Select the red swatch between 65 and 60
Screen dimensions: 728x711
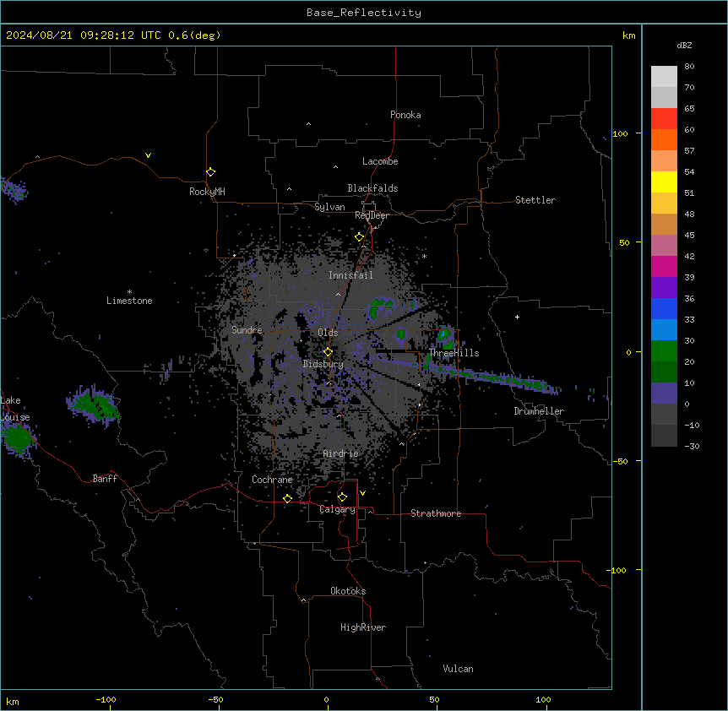pyautogui.click(x=664, y=119)
